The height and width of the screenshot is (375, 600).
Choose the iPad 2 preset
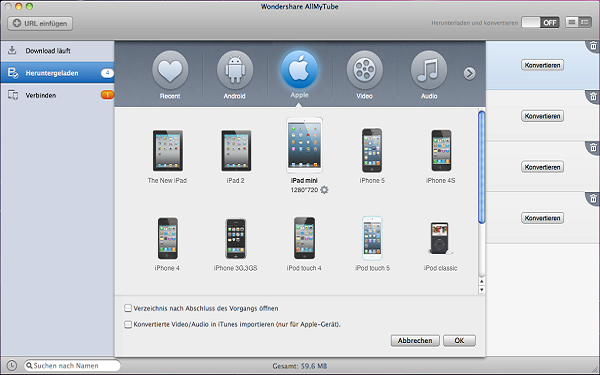click(x=236, y=157)
